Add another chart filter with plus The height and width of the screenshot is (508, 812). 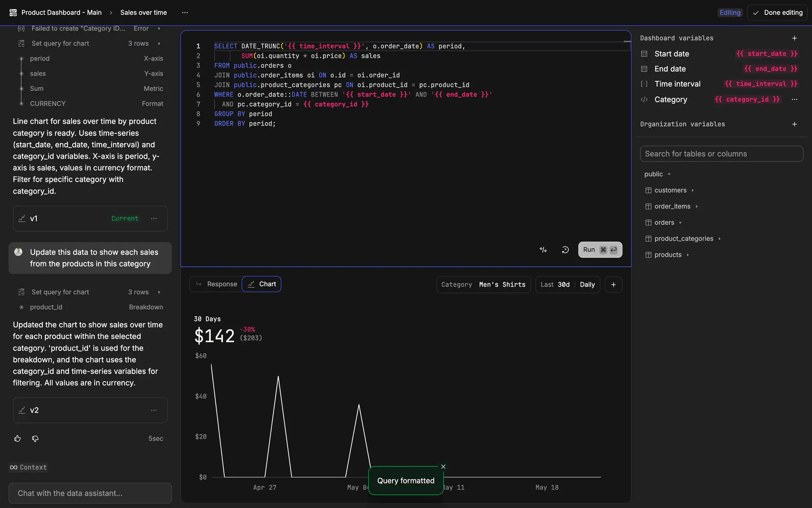[613, 284]
